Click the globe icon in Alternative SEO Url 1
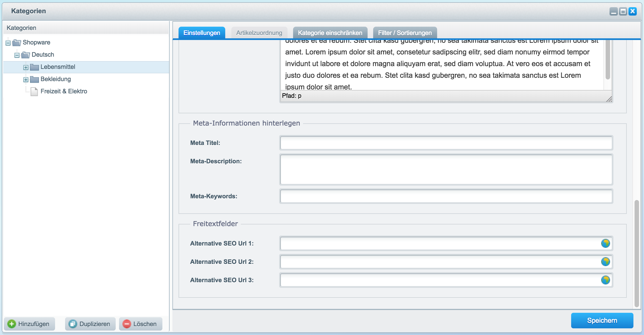 605,243
